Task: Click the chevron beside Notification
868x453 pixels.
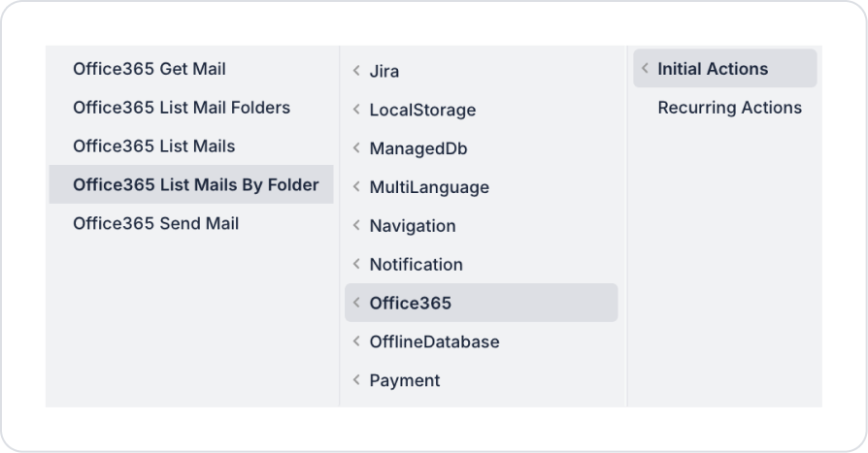Action: [x=356, y=264]
